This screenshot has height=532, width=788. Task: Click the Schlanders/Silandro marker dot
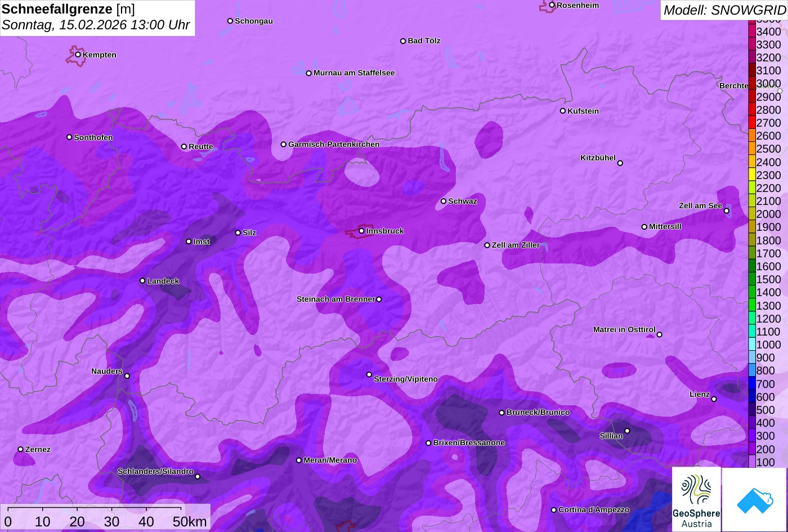tap(198, 477)
